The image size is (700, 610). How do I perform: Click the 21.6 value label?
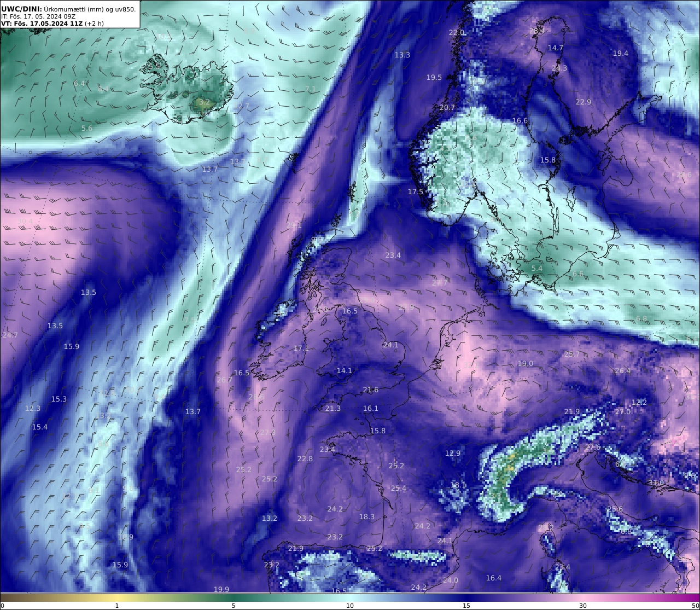(371, 390)
